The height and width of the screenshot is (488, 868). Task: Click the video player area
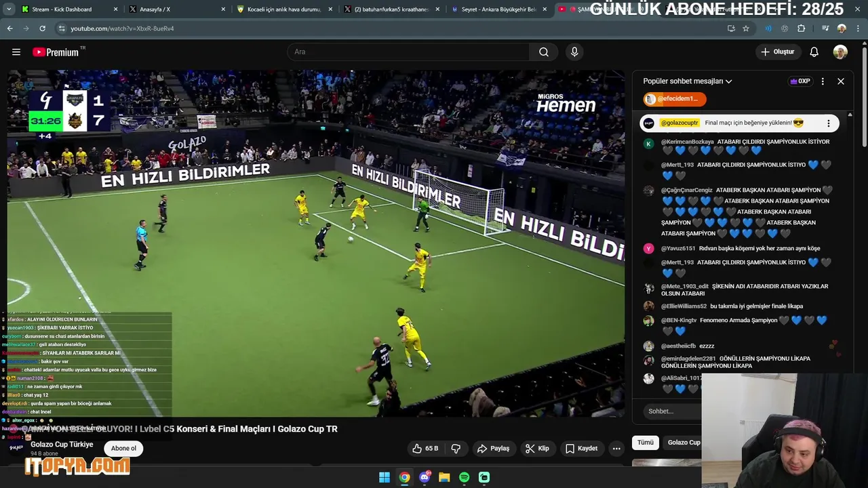point(316,243)
